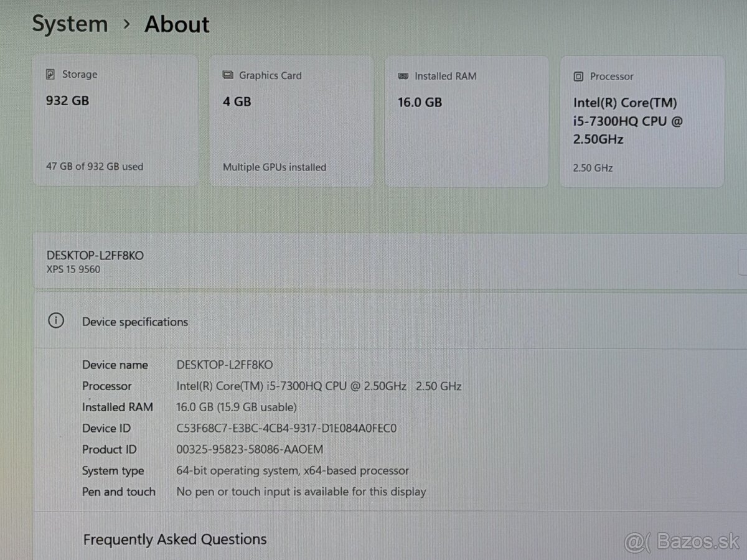The image size is (747, 560).
Task: Expand the Frequently Asked Questions section
Action: point(175,539)
